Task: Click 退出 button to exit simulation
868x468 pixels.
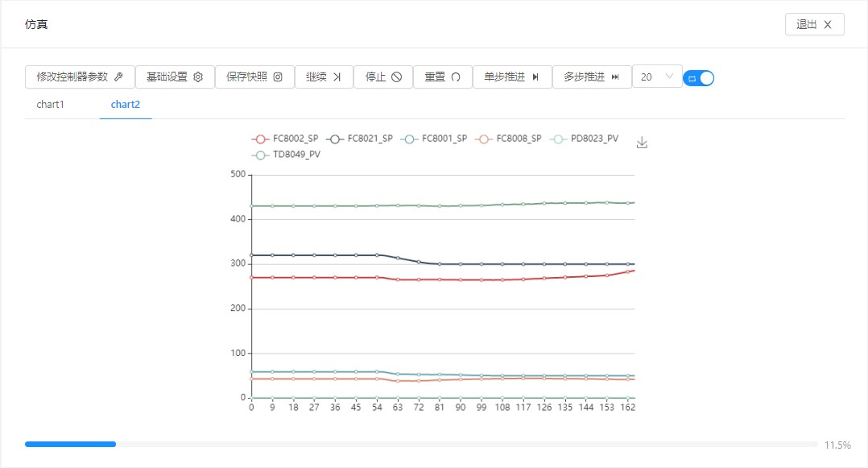Action: [814, 24]
